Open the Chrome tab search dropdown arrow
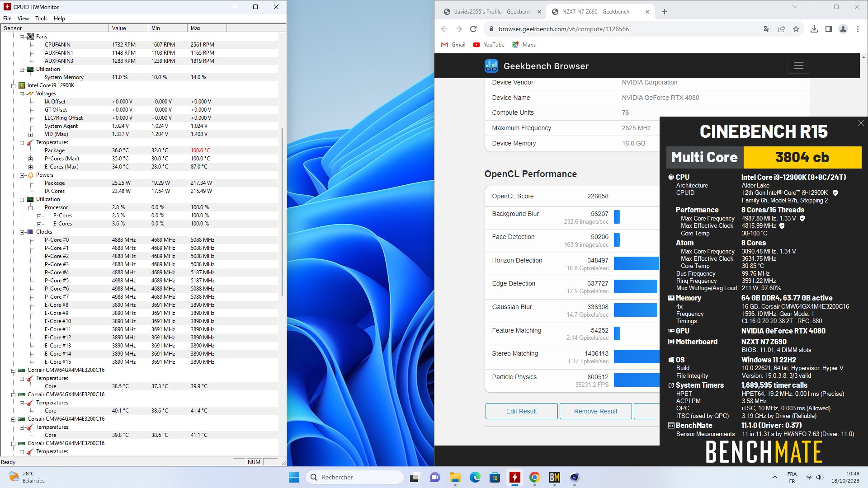 tap(794, 7)
